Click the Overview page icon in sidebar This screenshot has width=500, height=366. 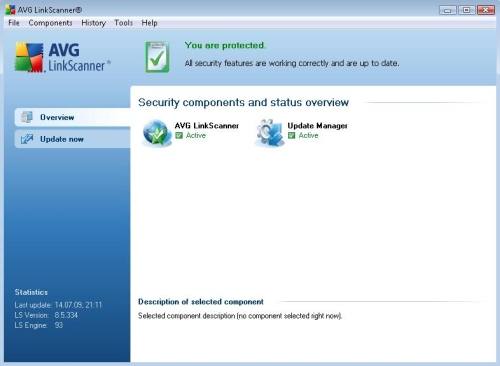pyautogui.click(x=27, y=117)
